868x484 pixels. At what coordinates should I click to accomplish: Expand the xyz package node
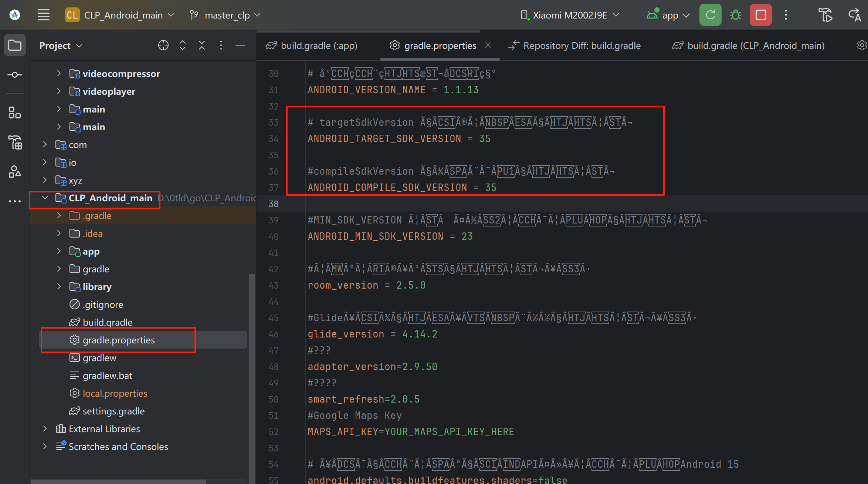(45, 180)
